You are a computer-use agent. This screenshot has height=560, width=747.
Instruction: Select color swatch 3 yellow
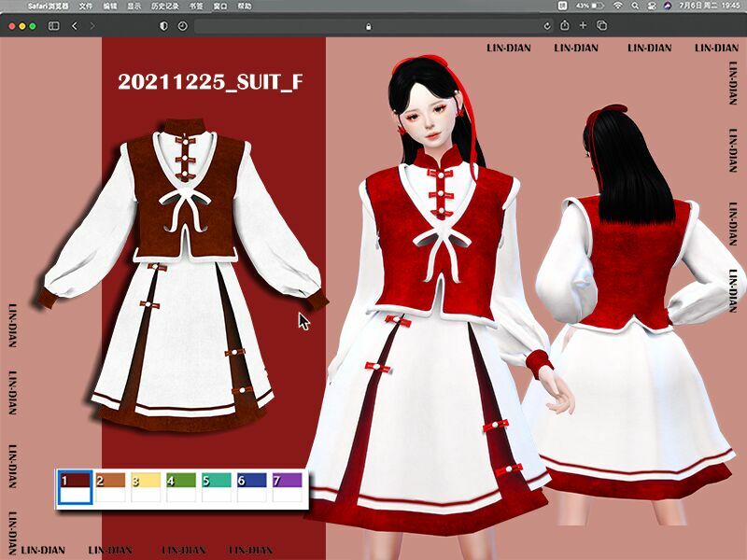tap(146, 487)
